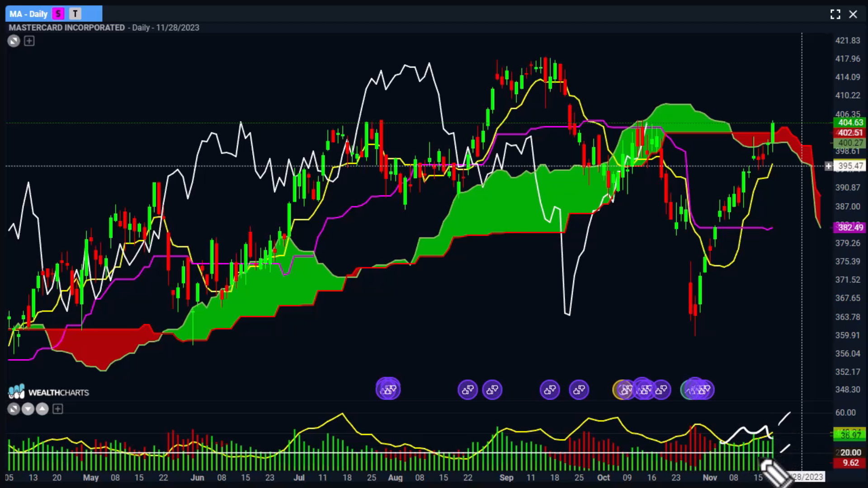868x488 pixels.
Task: Click the MASTERCARD INCORPORATED chart title
Action: click(x=67, y=28)
